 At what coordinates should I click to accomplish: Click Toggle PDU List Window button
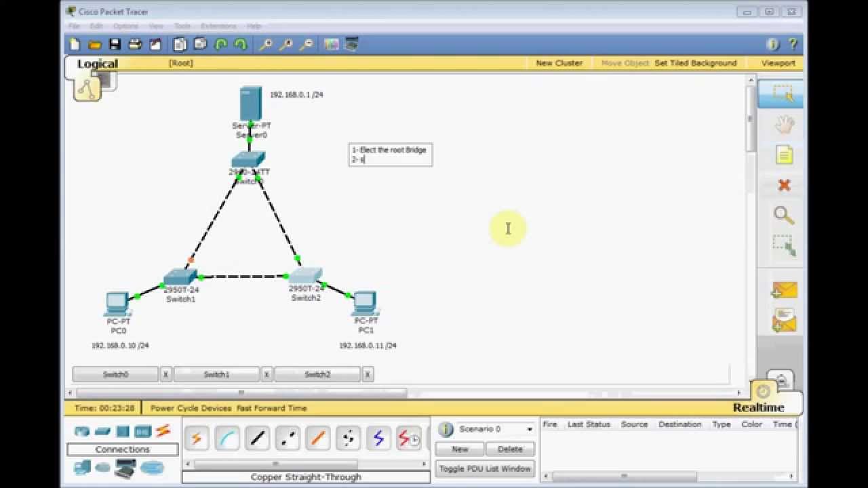[x=485, y=468]
